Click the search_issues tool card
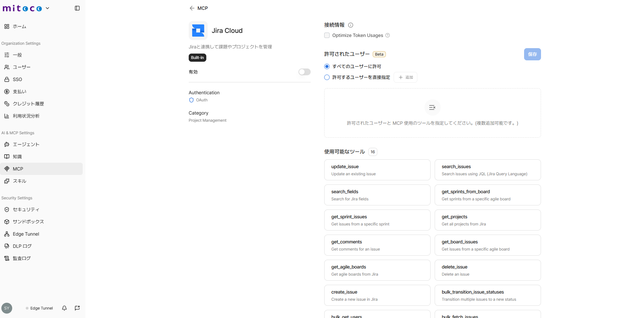 click(488, 170)
